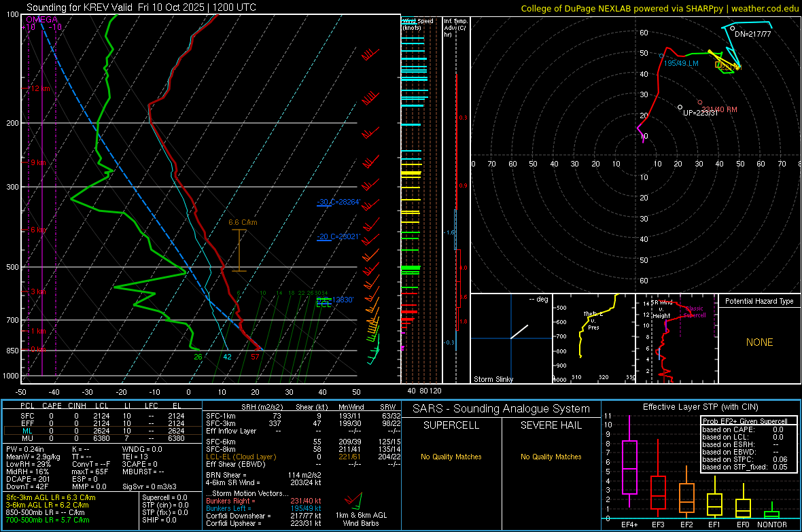Click the 'TEI = 13' value
Image resolution: width=802 pixels, height=532 pixels.
coord(135,457)
